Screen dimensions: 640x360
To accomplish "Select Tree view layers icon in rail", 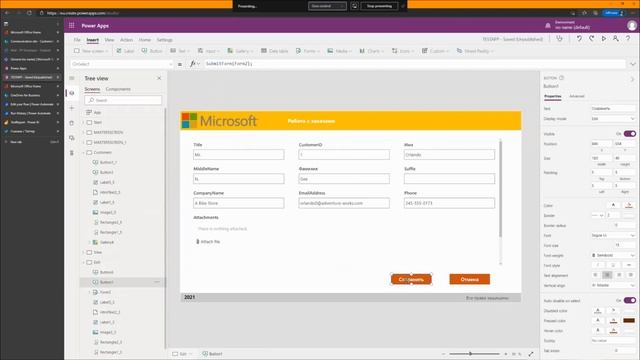I will tap(72, 93).
